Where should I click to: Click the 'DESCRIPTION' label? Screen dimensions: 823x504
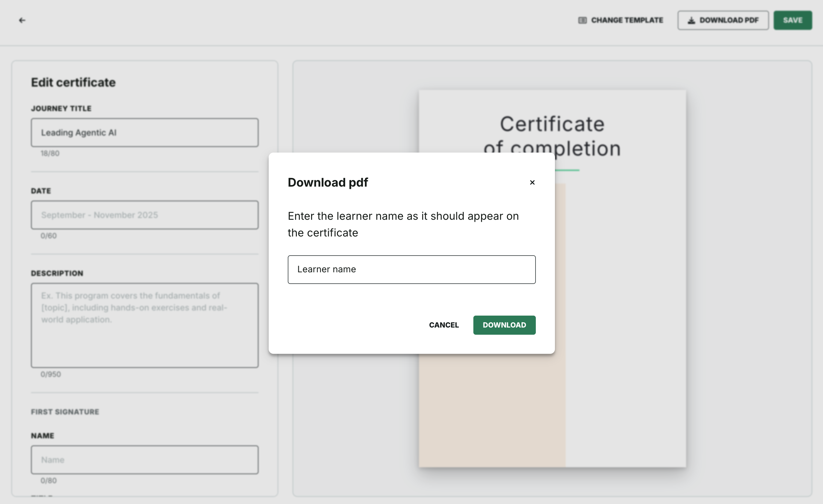click(x=57, y=273)
